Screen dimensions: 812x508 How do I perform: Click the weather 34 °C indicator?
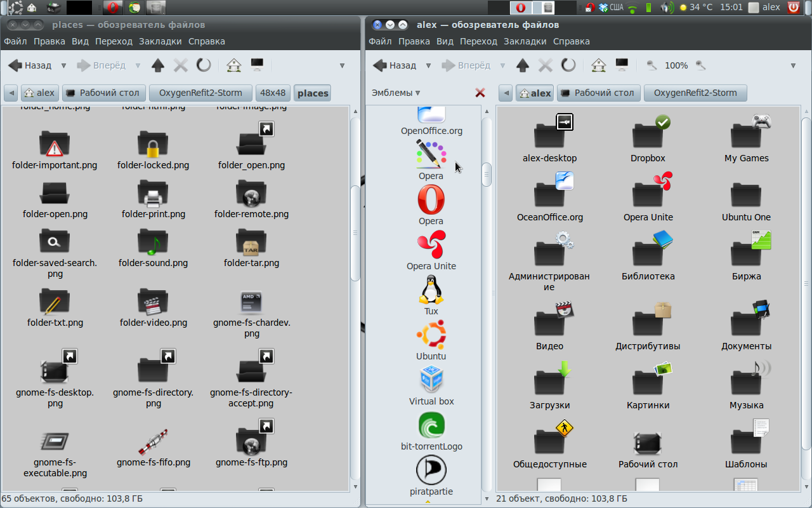point(697,8)
